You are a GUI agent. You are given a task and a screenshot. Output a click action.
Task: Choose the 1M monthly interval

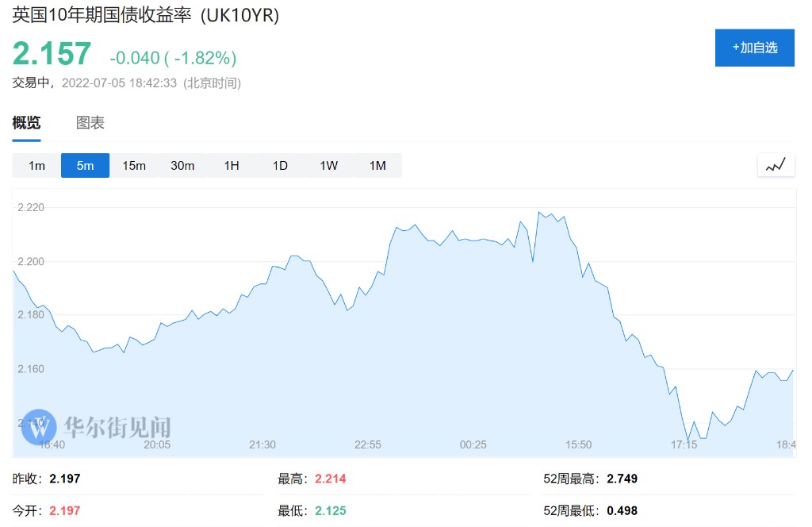[377, 166]
